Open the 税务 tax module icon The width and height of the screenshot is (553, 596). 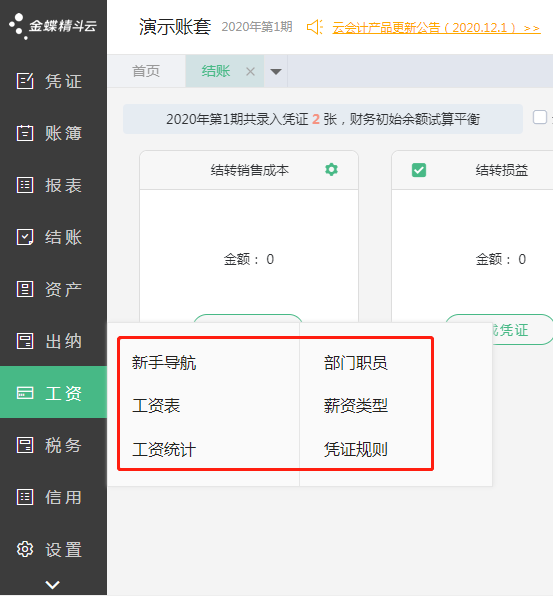25,445
